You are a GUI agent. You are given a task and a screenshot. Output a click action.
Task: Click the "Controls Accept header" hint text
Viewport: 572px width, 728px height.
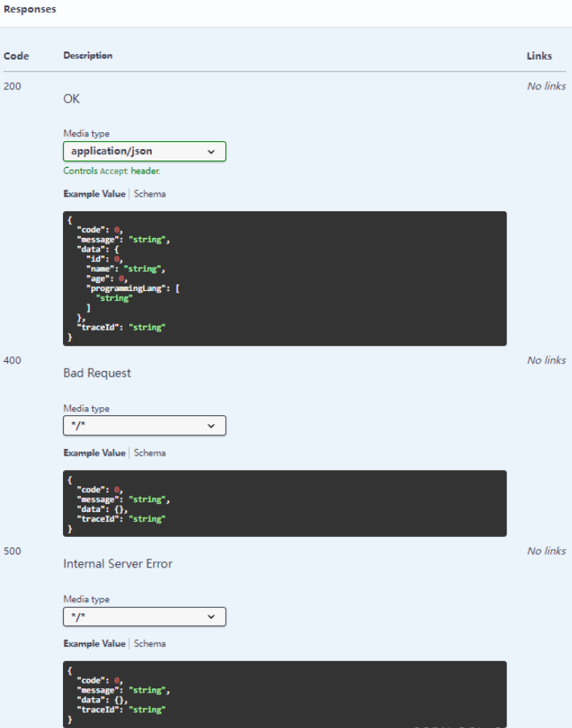pyautogui.click(x=112, y=171)
